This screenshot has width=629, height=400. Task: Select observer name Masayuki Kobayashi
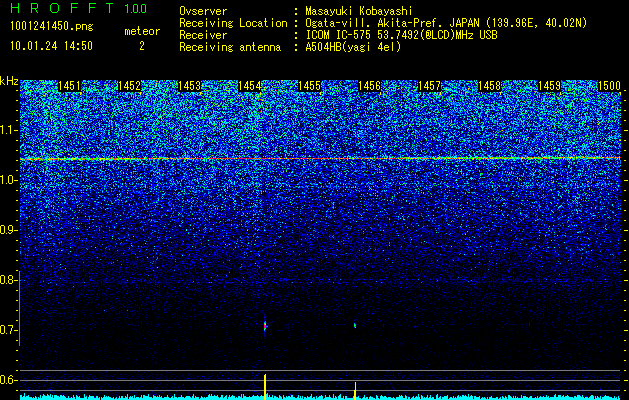pyautogui.click(x=358, y=11)
